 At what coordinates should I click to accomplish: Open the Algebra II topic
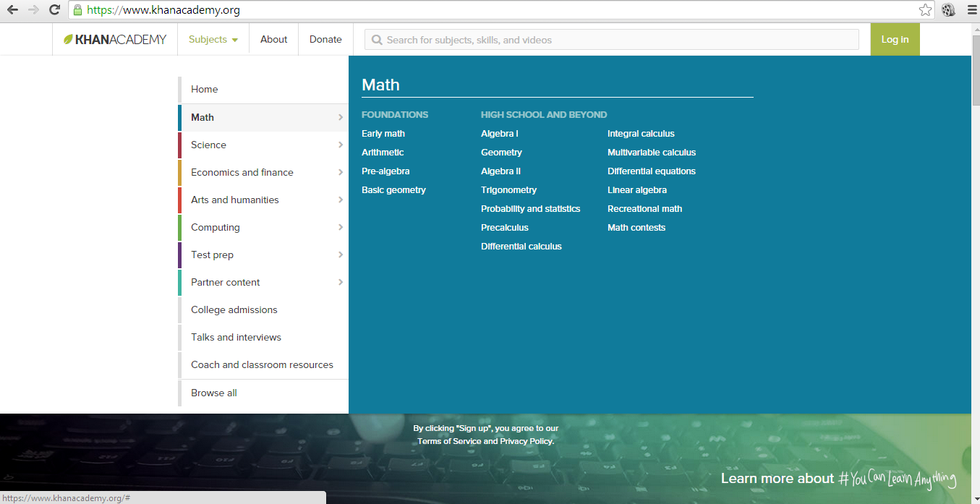tap(500, 171)
